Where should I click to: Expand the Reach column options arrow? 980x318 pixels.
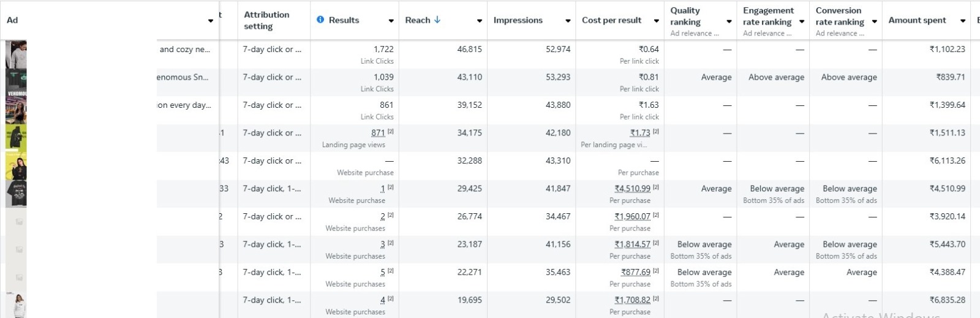click(480, 21)
